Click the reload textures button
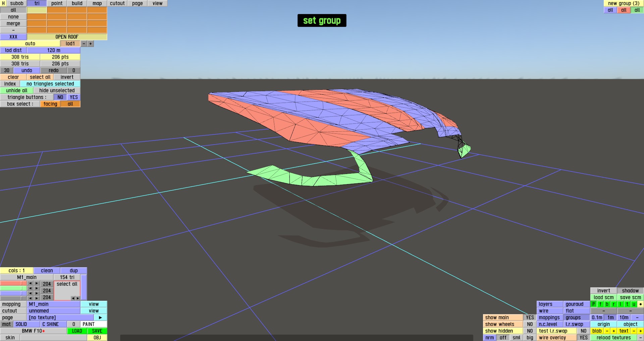 (x=614, y=338)
